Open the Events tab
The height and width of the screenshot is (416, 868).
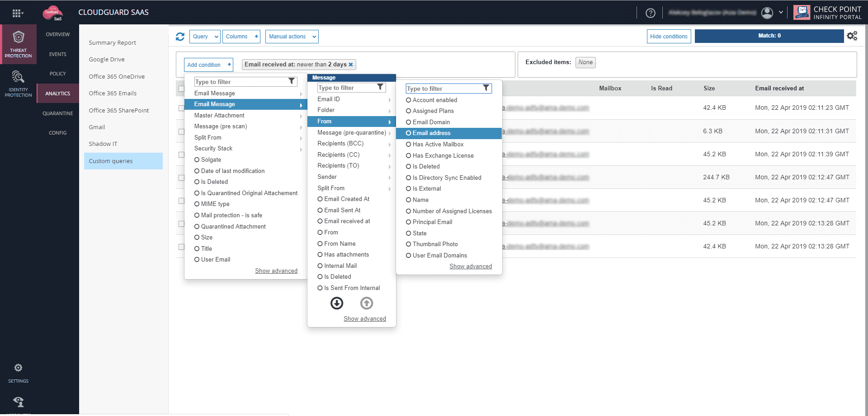(x=58, y=54)
